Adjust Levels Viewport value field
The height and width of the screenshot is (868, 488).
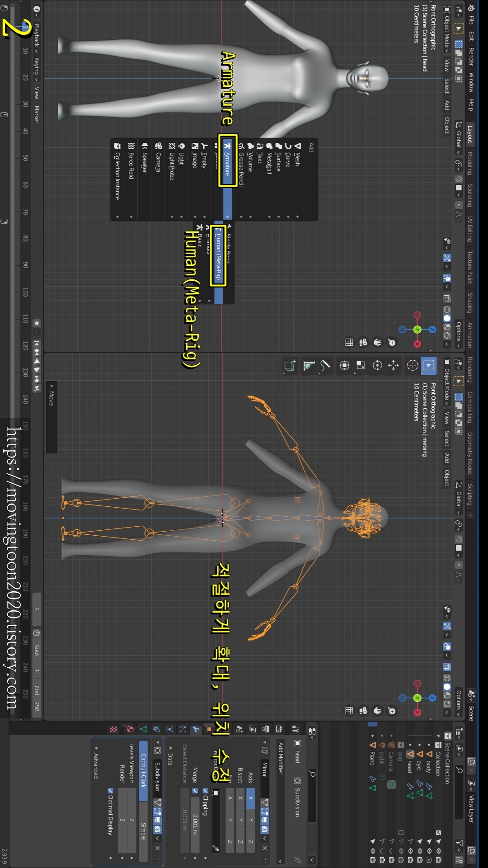131,820
